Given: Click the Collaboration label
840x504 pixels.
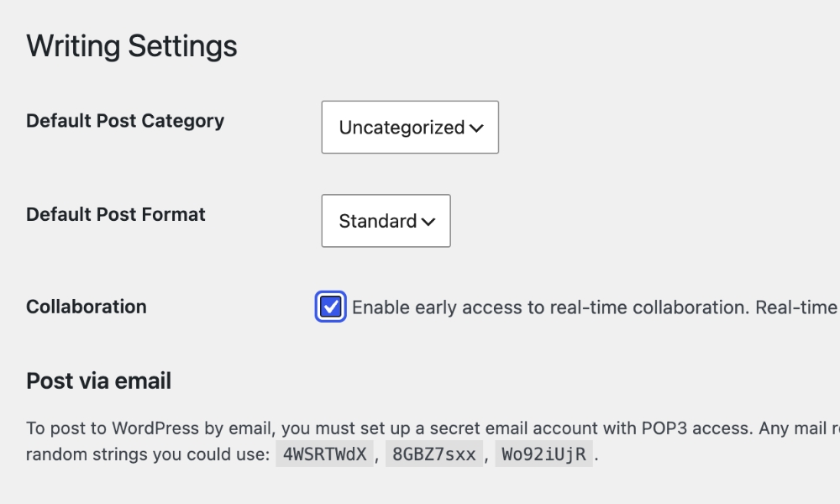Looking at the screenshot, I should [x=86, y=307].
